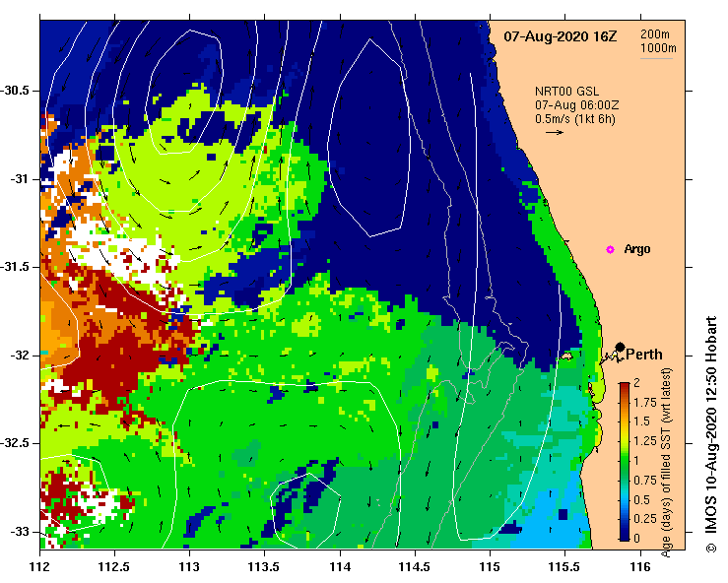Click the 1000m contour legend label

point(658,48)
